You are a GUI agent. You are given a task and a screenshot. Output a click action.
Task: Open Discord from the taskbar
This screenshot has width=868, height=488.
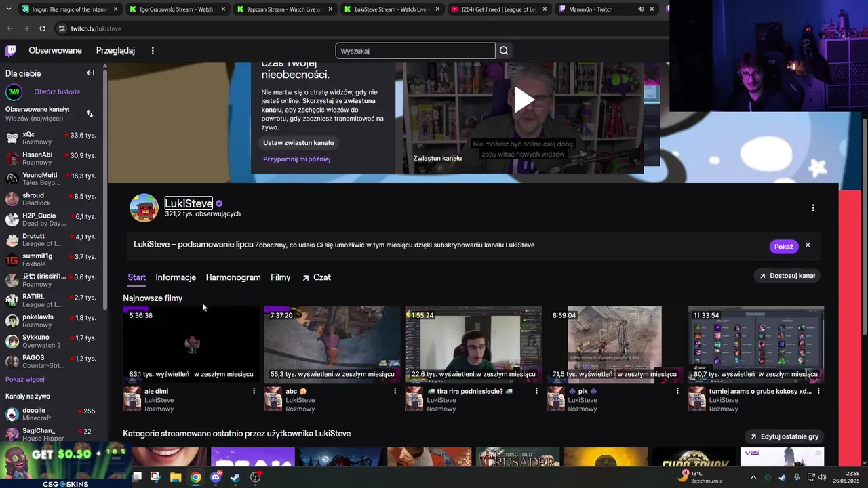tap(216, 477)
